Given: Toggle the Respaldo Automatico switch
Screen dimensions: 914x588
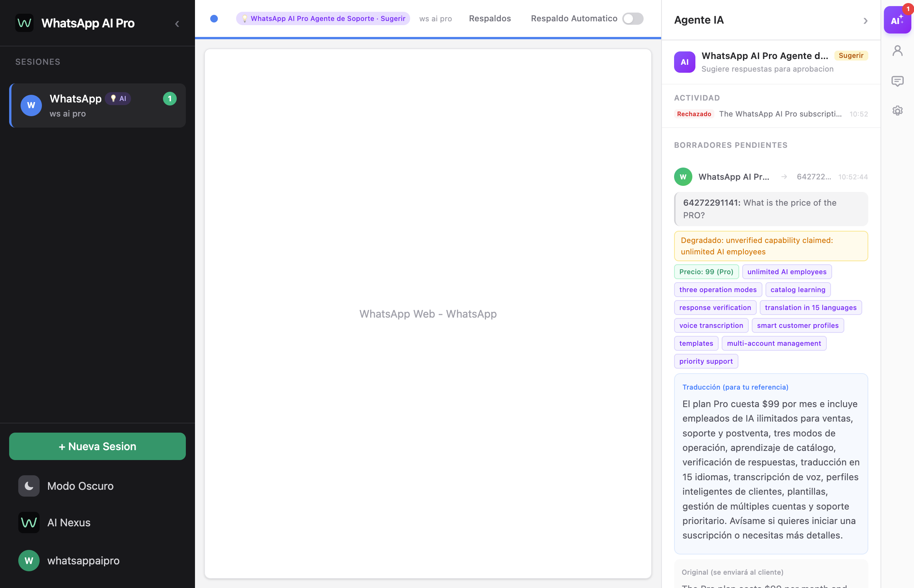Looking at the screenshot, I should tap(633, 19).
